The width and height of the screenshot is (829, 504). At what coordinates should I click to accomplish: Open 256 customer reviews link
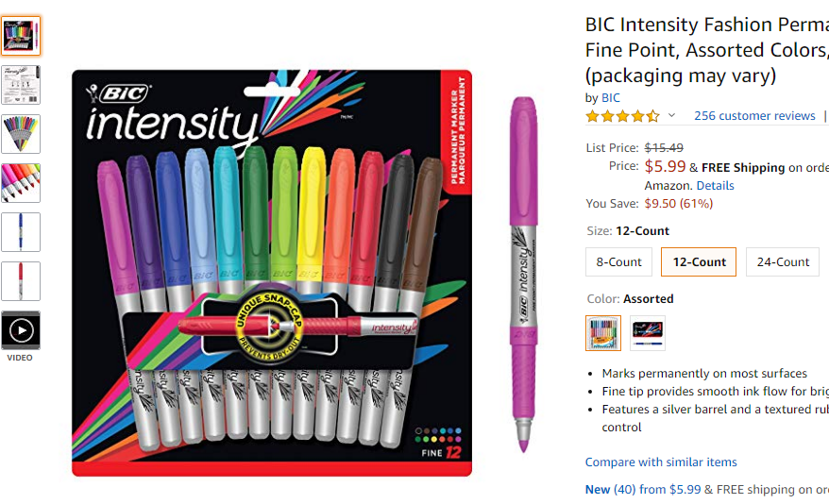tap(754, 116)
